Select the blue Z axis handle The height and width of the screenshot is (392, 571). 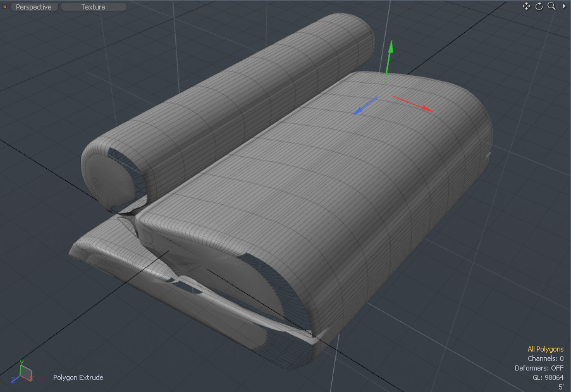(x=365, y=106)
